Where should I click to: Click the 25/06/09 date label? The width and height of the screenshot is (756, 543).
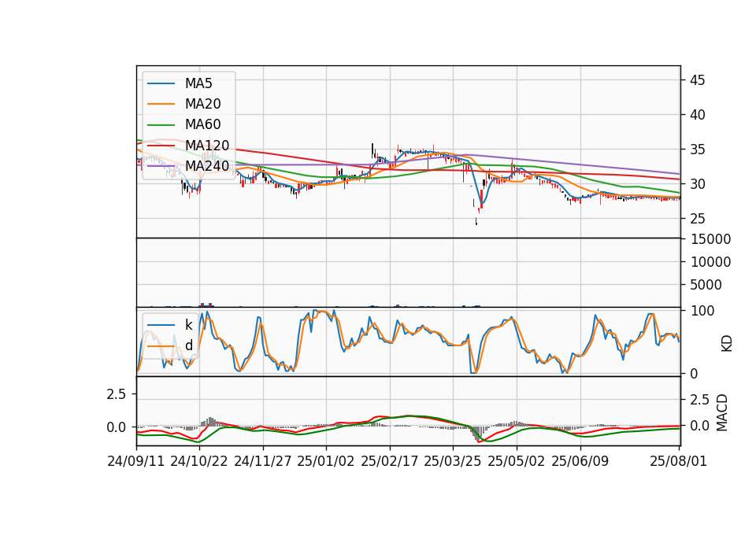[x=580, y=461]
